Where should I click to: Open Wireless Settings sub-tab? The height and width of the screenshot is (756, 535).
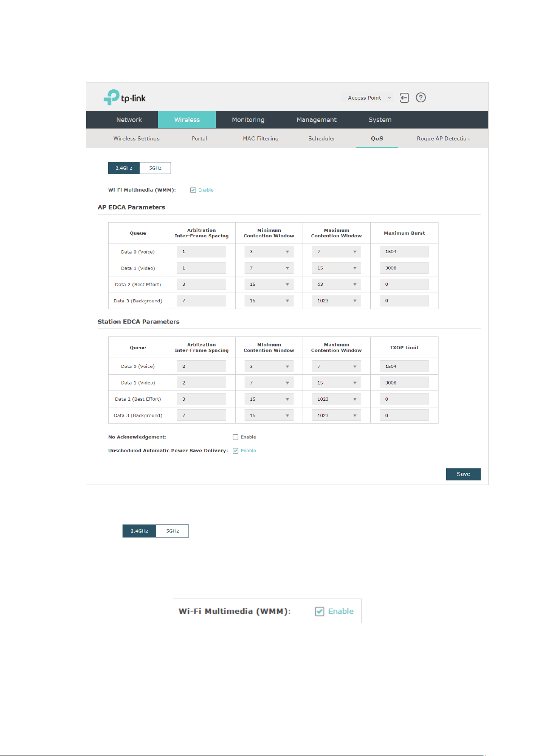[x=136, y=139]
